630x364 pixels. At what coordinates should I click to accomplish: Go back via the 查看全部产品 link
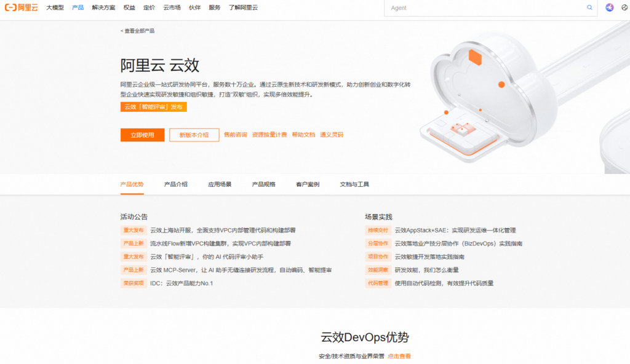click(x=137, y=30)
